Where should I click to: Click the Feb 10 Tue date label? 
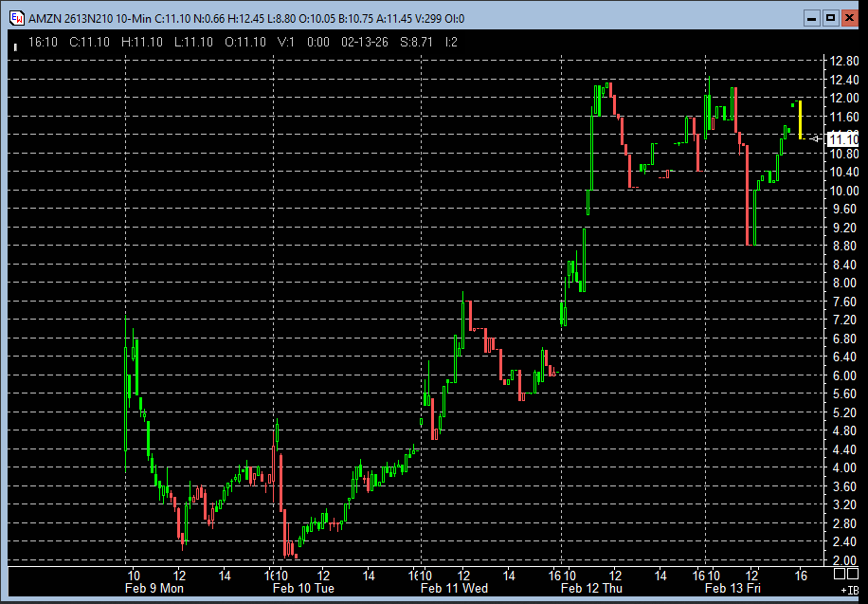click(x=302, y=589)
